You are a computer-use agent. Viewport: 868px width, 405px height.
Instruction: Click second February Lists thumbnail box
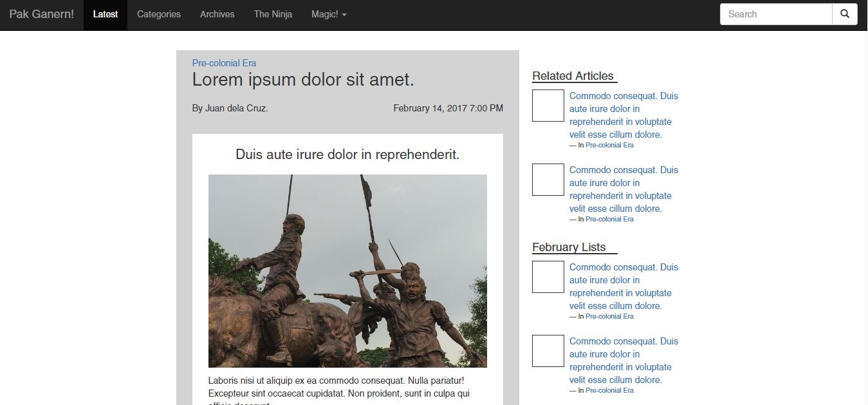pos(548,351)
